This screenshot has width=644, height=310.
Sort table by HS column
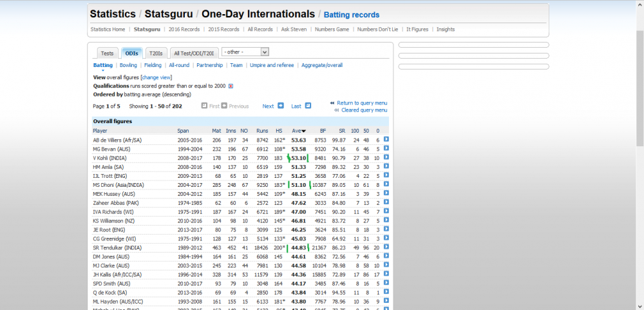tap(279, 131)
